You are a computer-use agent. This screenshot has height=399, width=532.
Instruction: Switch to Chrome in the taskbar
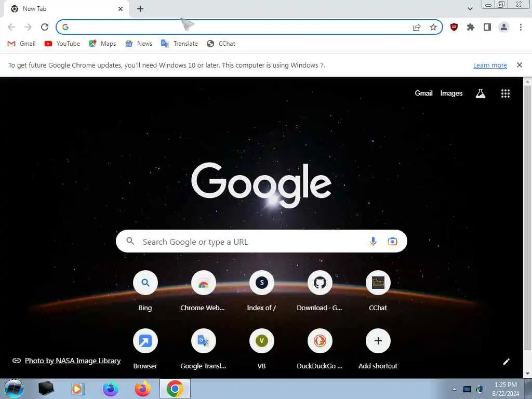(175, 389)
